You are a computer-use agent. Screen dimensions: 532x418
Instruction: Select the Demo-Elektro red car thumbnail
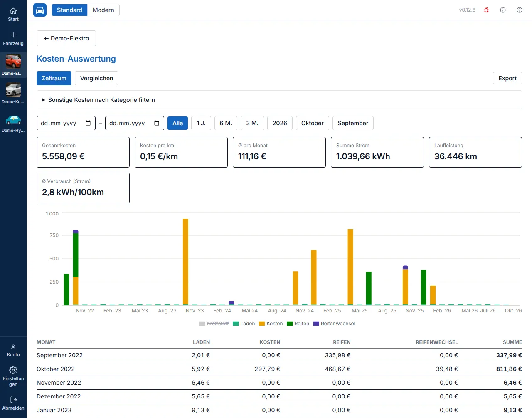(13, 62)
